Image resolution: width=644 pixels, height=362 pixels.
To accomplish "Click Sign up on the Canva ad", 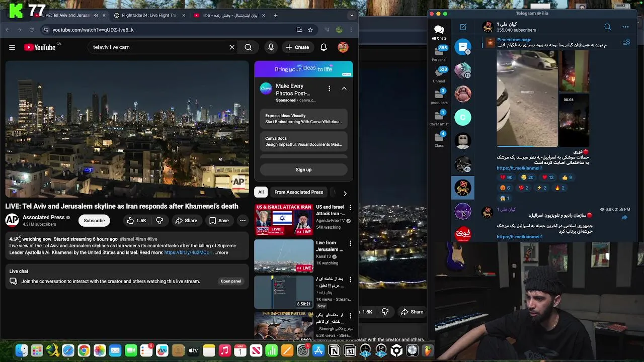I will tap(303, 170).
